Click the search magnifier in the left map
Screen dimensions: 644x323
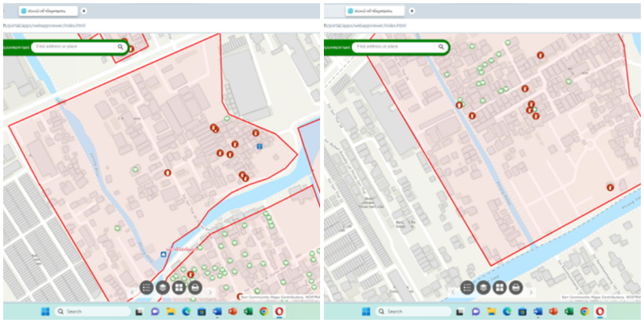120,47
